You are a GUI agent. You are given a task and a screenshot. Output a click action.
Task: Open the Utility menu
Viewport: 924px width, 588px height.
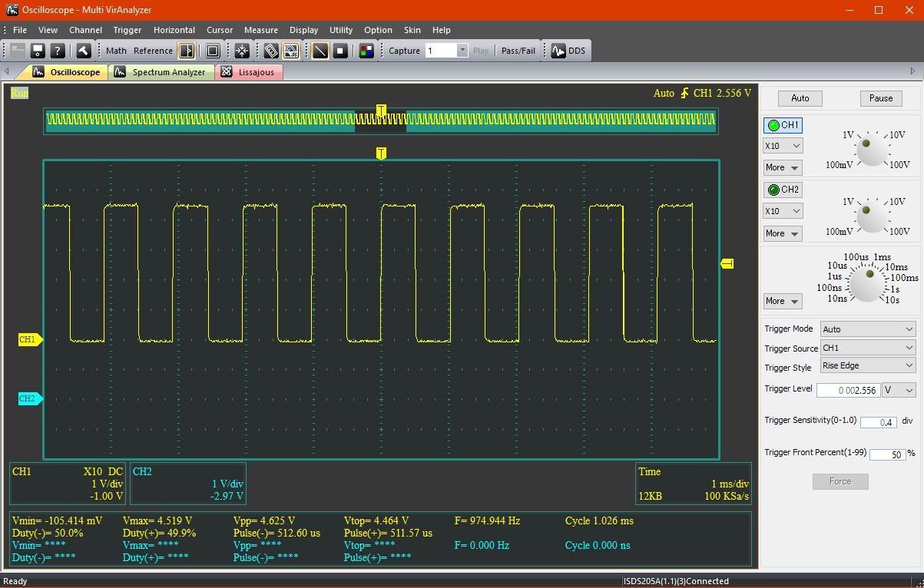[341, 30]
